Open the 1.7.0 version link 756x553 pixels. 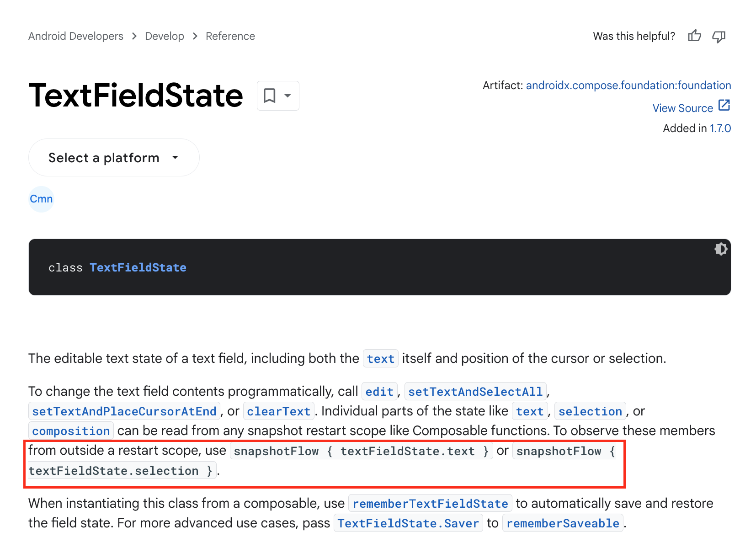pos(720,128)
